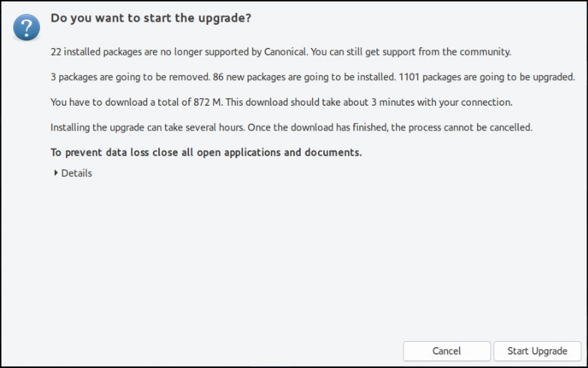Click the Details label text
Viewport: 588px width, 368px height.
pos(76,173)
